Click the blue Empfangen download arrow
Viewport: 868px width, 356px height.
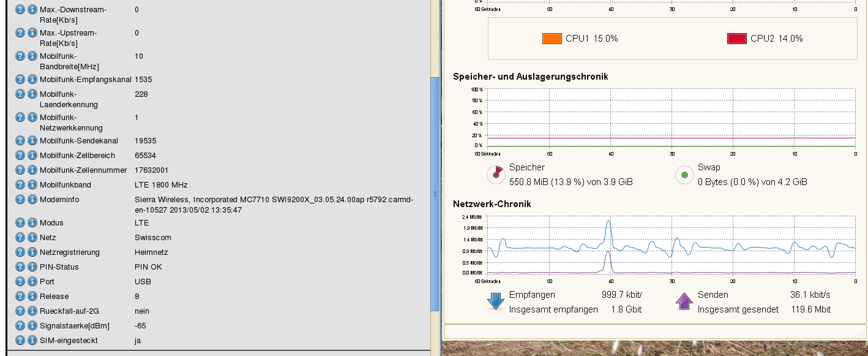495,301
